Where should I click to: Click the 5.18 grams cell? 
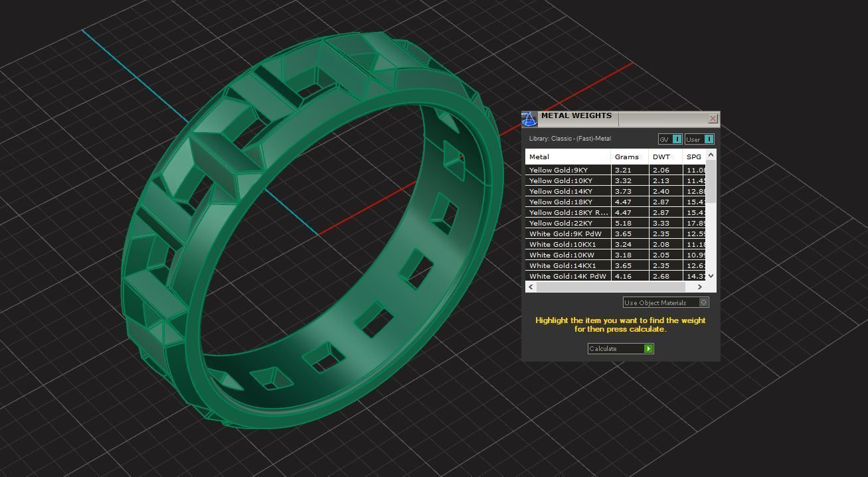[630, 223]
